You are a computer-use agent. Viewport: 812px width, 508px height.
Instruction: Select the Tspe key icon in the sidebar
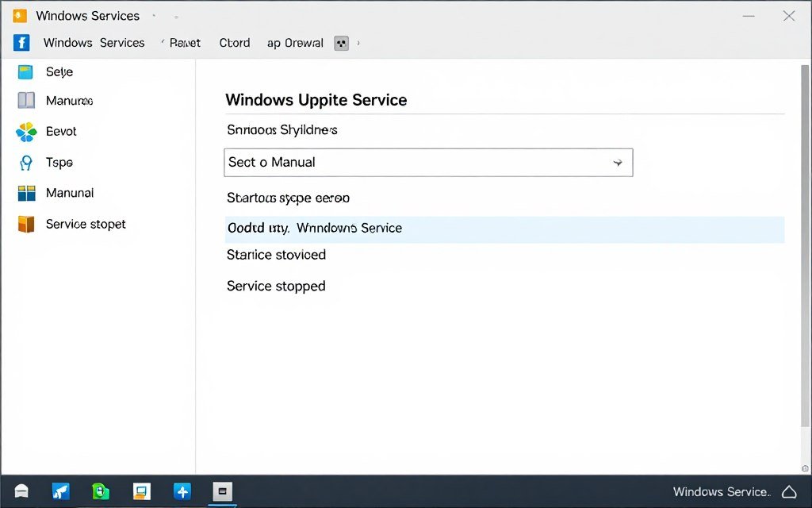pyautogui.click(x=26, y=163)
